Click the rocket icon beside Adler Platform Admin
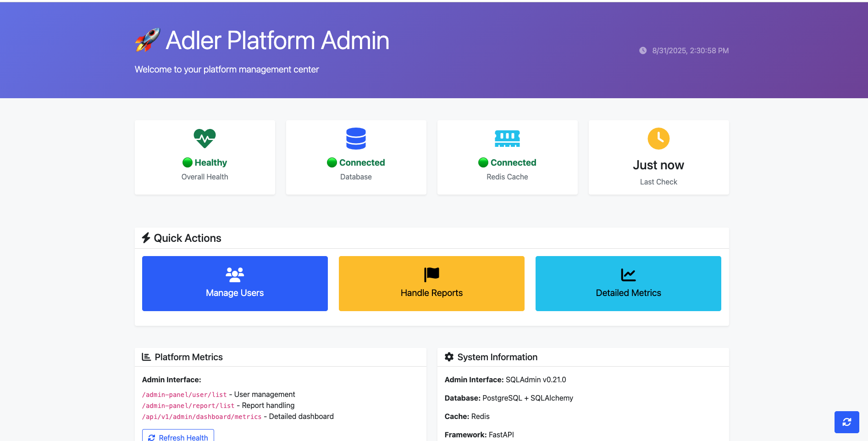This screenshot has height=441, width=868. pyautogui.click(x=147, y=40)
